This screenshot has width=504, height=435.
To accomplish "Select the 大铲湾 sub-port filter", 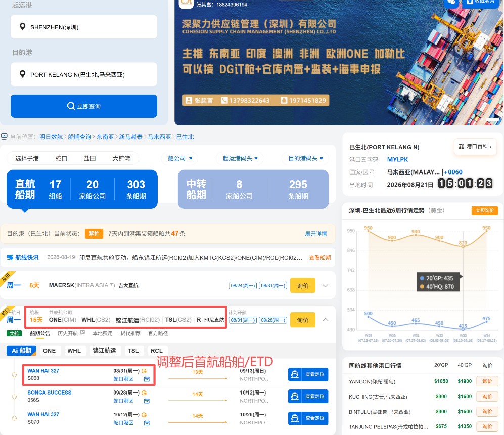I will pyautogui.click(x=121, y=158).
